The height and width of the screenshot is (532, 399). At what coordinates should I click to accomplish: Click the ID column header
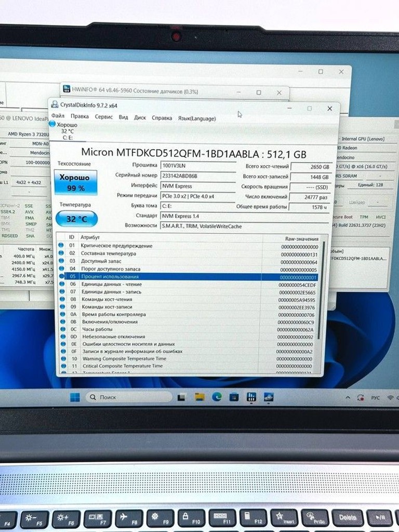tap(72, 237)
